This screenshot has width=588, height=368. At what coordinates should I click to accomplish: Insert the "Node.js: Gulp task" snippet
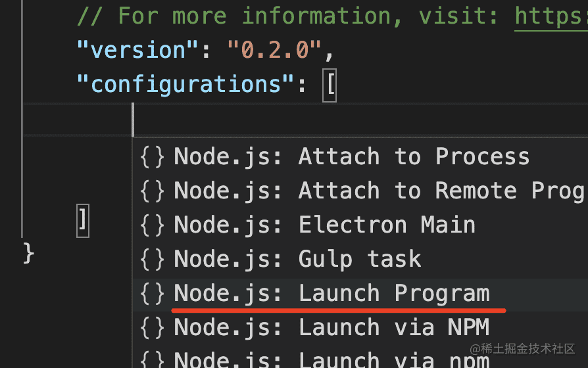point(297,260)
